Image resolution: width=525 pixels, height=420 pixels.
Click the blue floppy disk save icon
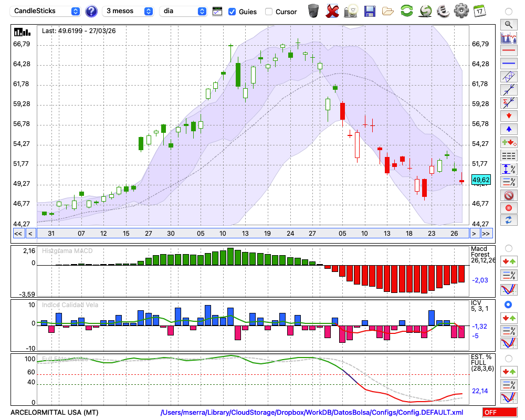point(370,11)
